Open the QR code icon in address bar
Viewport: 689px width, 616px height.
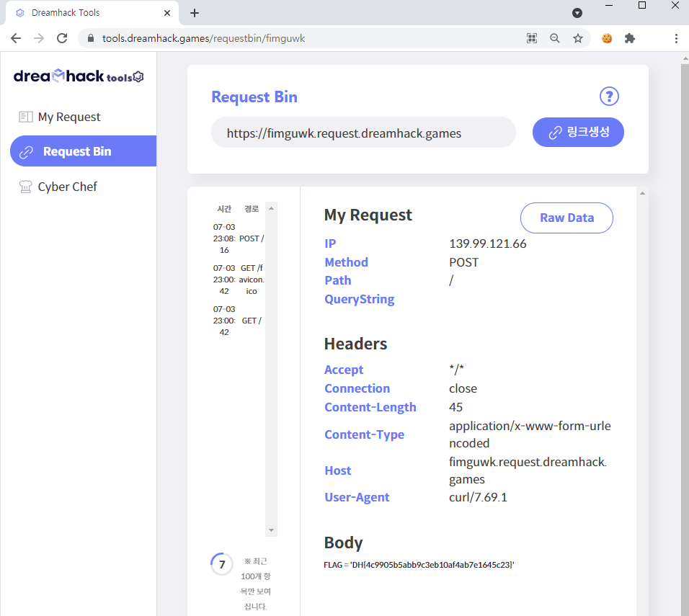point(532,38)
